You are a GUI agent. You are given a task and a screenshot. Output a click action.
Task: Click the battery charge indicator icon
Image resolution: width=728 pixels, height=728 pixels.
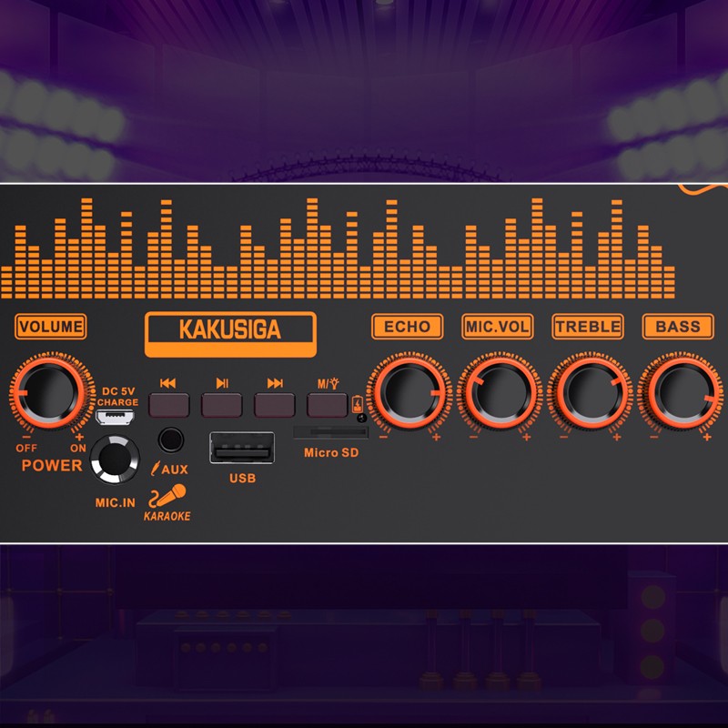tap(356, 405)
